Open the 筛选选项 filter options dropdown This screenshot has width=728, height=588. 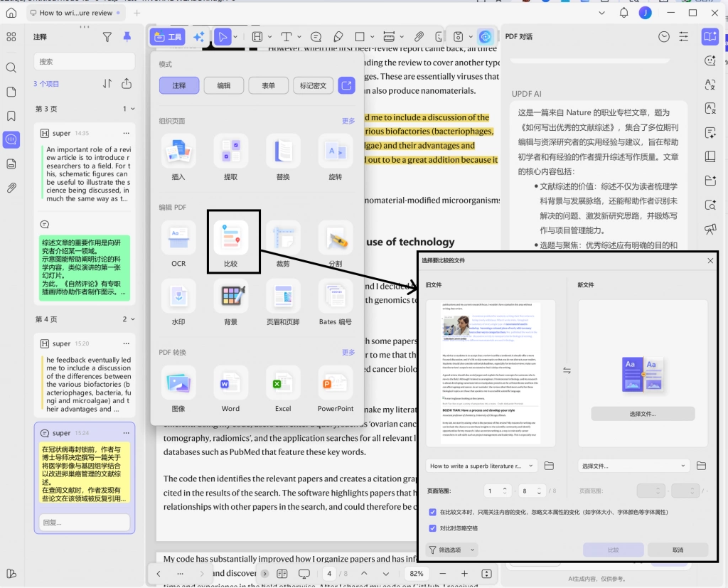pyautogui.click(x=451, y=550)
